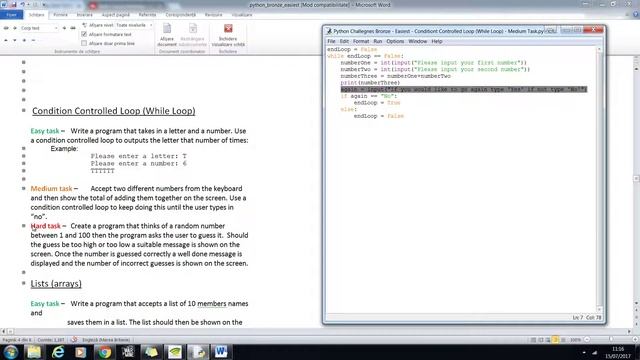Viewport: 640px width, 360px height.
Task: Move outline item down
Action: (x=15, y=40)
